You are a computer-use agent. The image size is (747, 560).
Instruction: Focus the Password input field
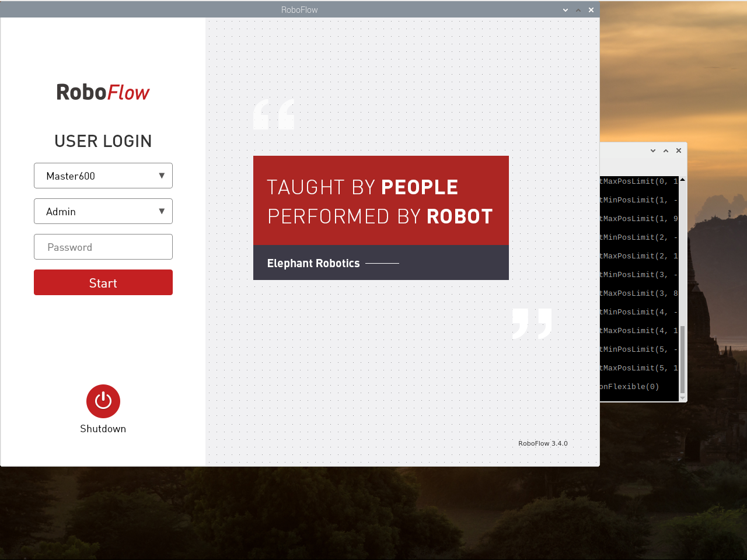point(103,247)
